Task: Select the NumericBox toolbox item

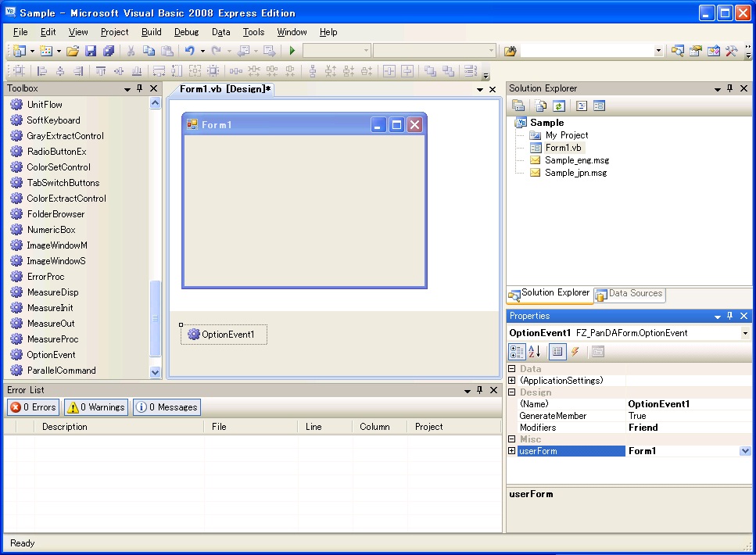Action: [x=51, y=230]
